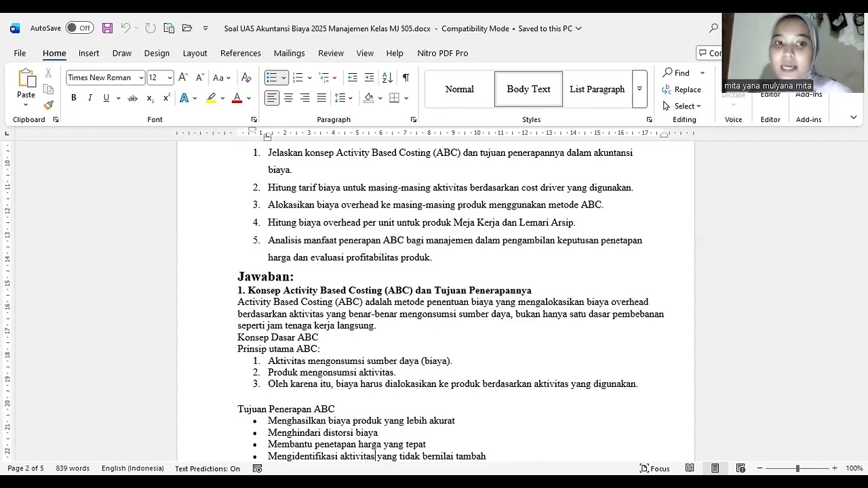Switch to Web Layout view

coord(741,468)
